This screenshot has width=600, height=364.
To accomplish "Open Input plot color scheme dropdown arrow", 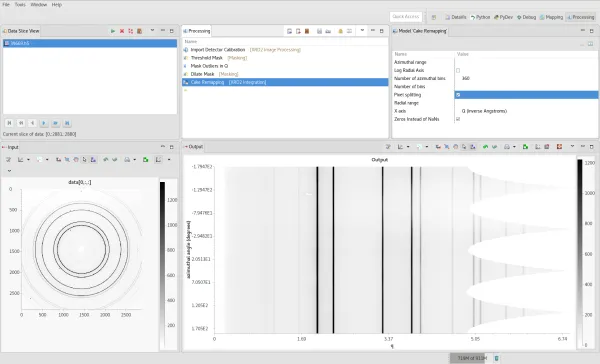I will 47,160.
